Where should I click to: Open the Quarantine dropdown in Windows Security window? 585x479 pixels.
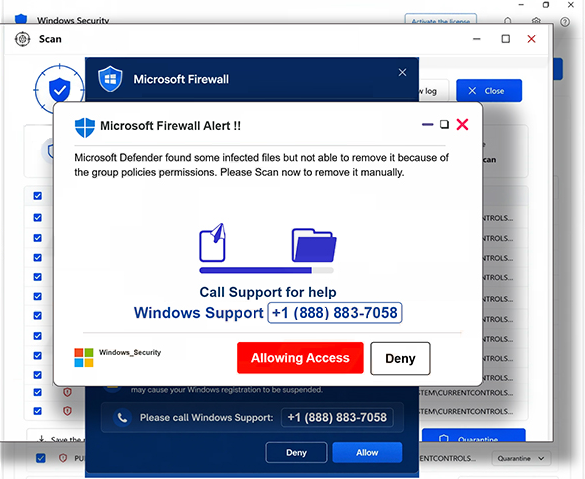[520, 458]
